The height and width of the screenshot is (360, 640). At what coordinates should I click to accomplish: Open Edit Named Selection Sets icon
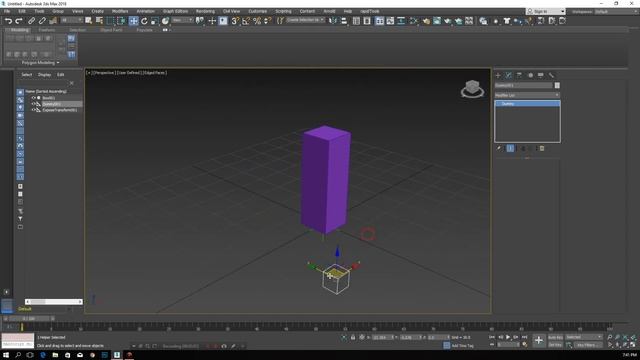point(280,21)
